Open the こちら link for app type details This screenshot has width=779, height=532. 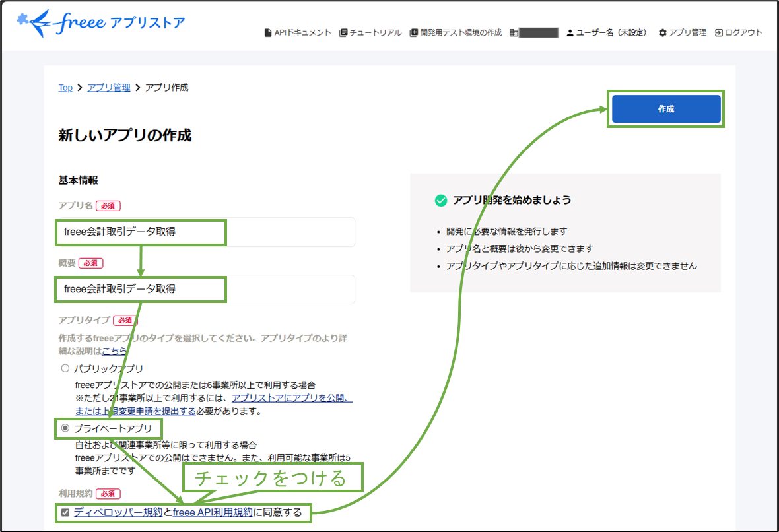pos(114,350)
